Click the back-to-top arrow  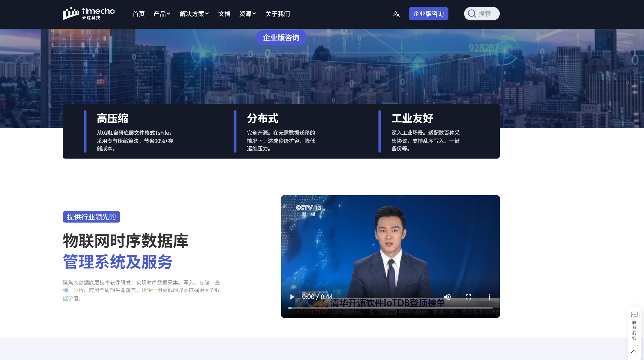point(634,352)
